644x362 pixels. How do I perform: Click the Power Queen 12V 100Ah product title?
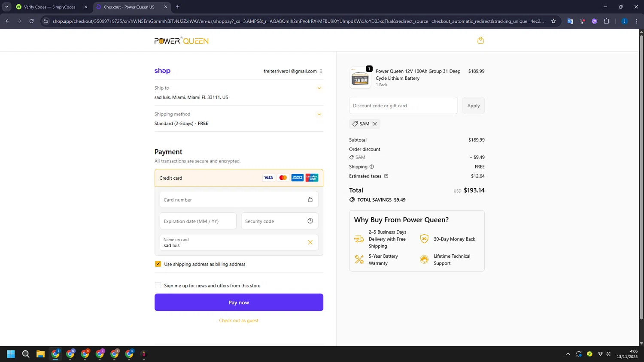point(418,75)
